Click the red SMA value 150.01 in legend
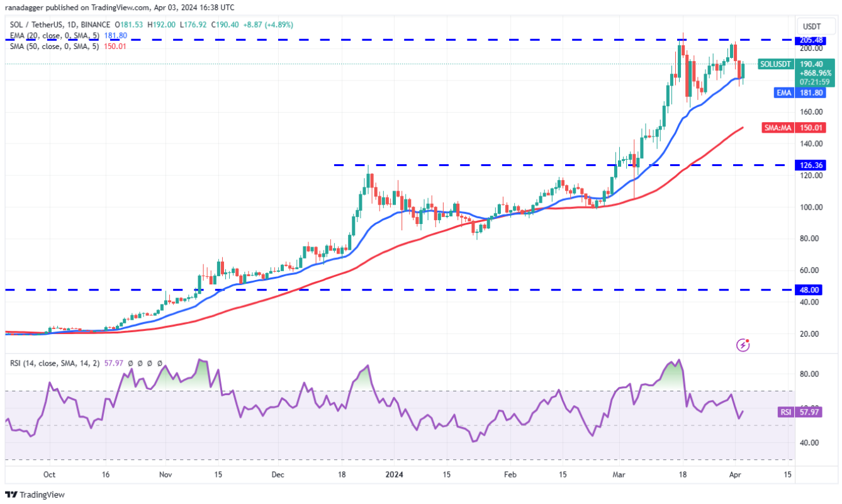 coord(115,46)
